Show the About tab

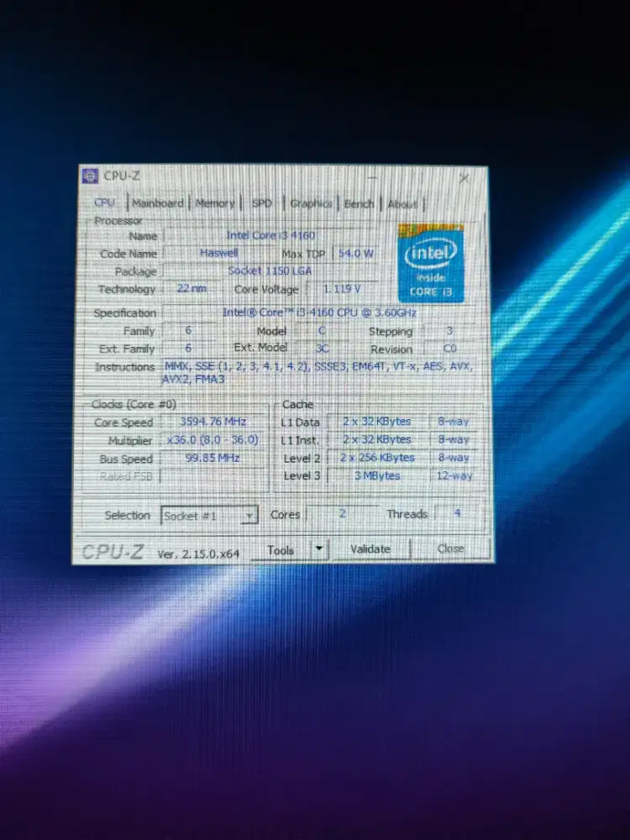coord(402,204)
